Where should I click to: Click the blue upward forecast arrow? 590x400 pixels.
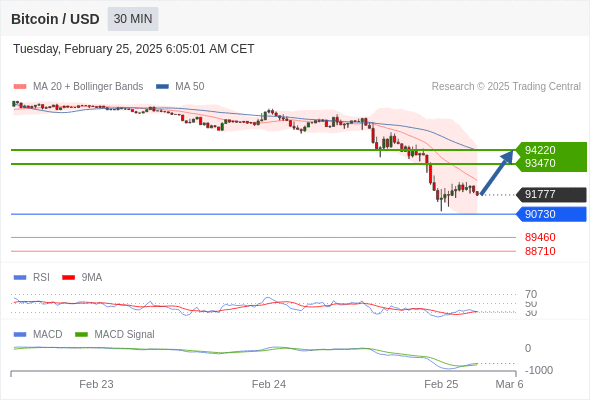pyautogui.click(x=497, y=172)
